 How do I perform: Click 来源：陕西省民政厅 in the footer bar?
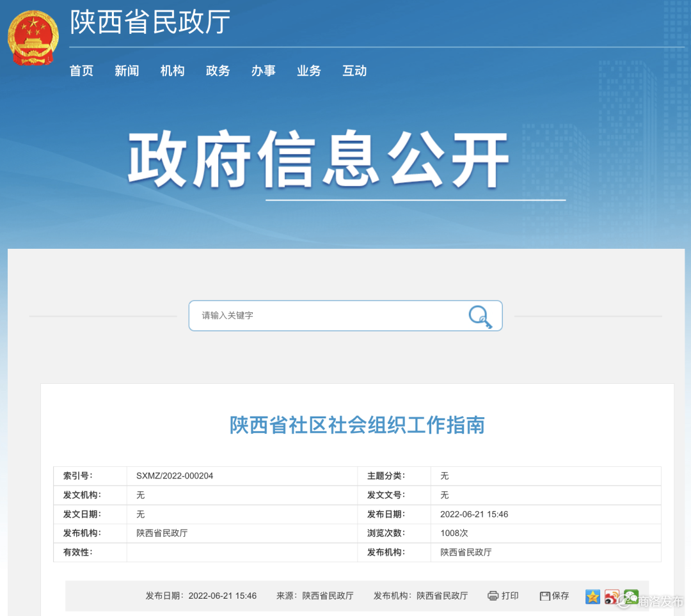coord(315,596)
